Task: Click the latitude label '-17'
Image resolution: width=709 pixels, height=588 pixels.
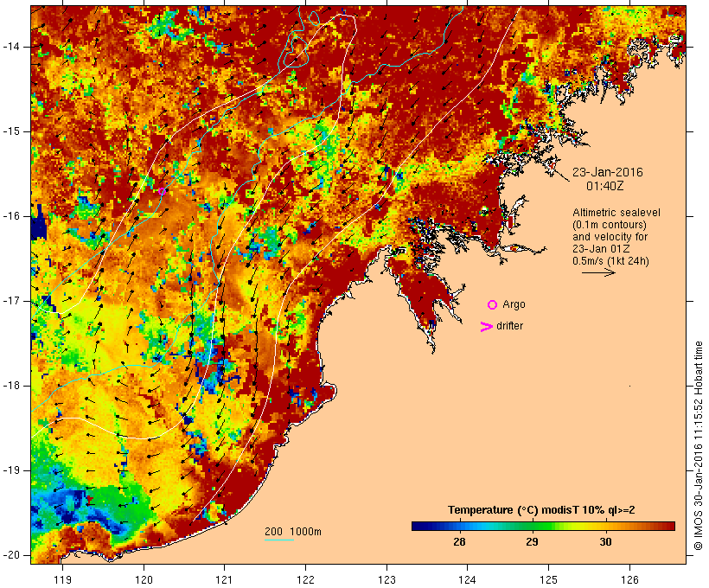Action: [11, 301]
